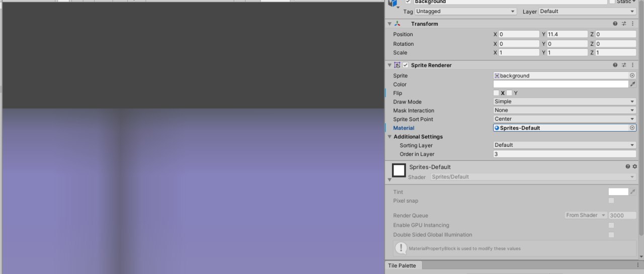Screen dimensions: 644x274
Task: Open the Static flags dropdown arrow
Action: pyautogui.click(x=634, y=2)
